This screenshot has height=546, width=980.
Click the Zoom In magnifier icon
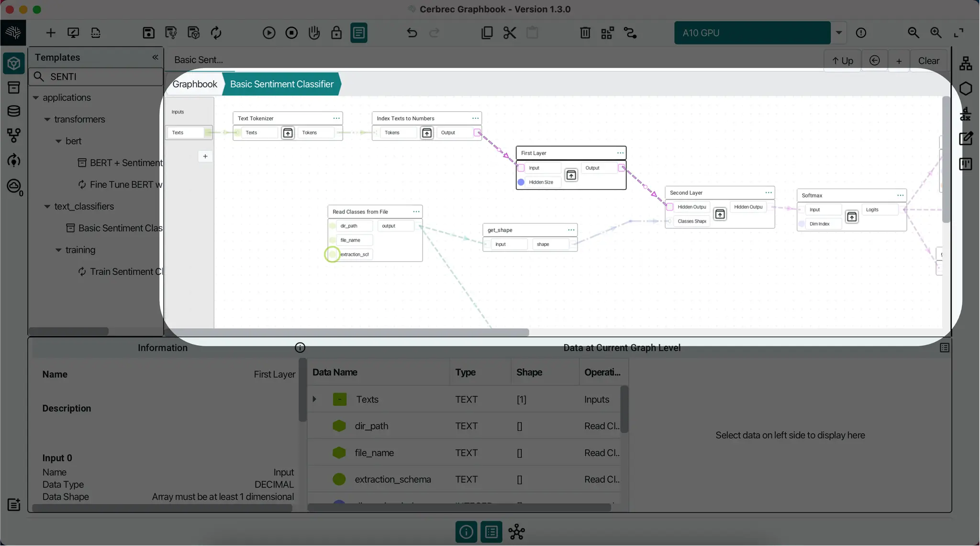935,33
